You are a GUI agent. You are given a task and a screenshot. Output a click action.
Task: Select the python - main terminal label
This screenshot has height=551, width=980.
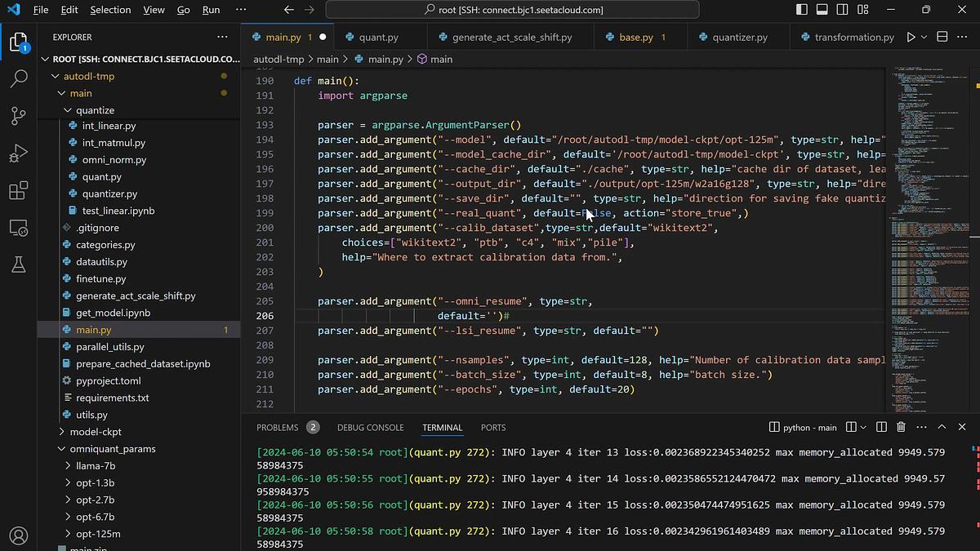tap(803, 427)
